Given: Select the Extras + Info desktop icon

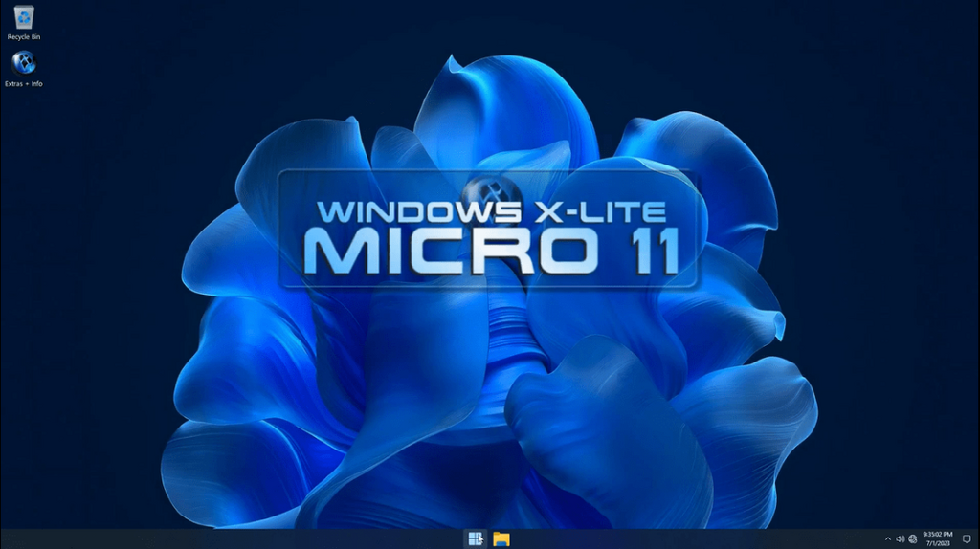Looking at the screenshot, I should pyautogui.click(x=24, y=69).
